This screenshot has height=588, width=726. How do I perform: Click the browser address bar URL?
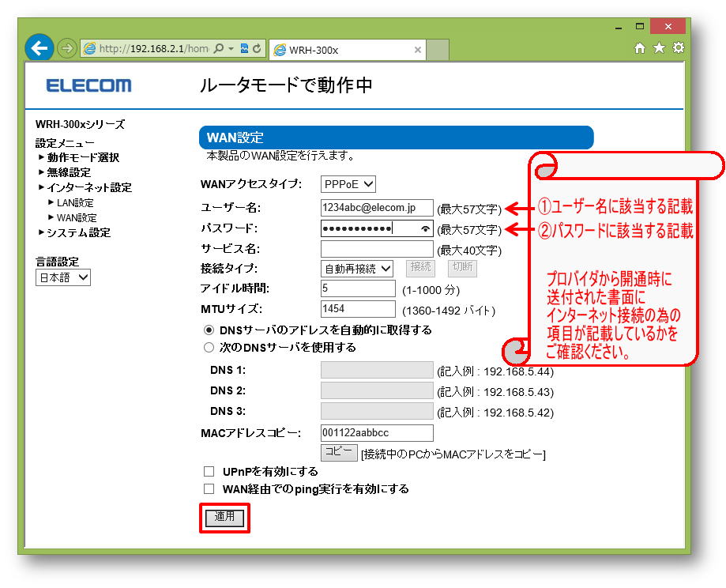[154, 48]
